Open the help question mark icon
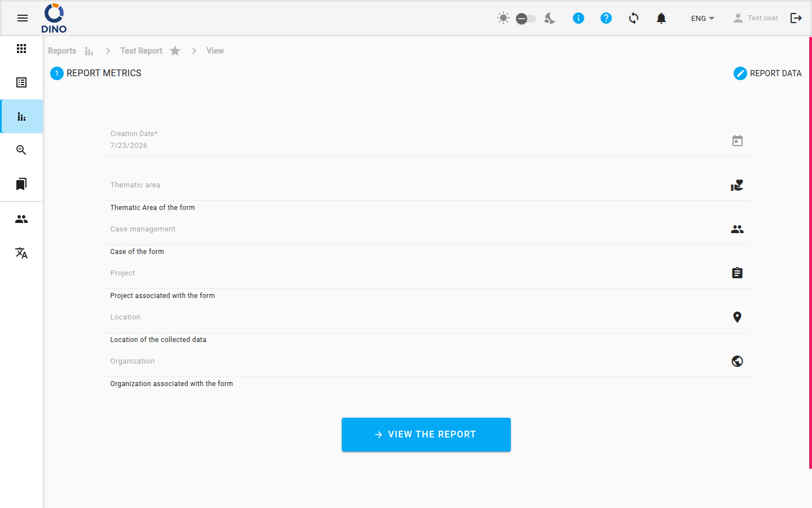 pos(606,18)
